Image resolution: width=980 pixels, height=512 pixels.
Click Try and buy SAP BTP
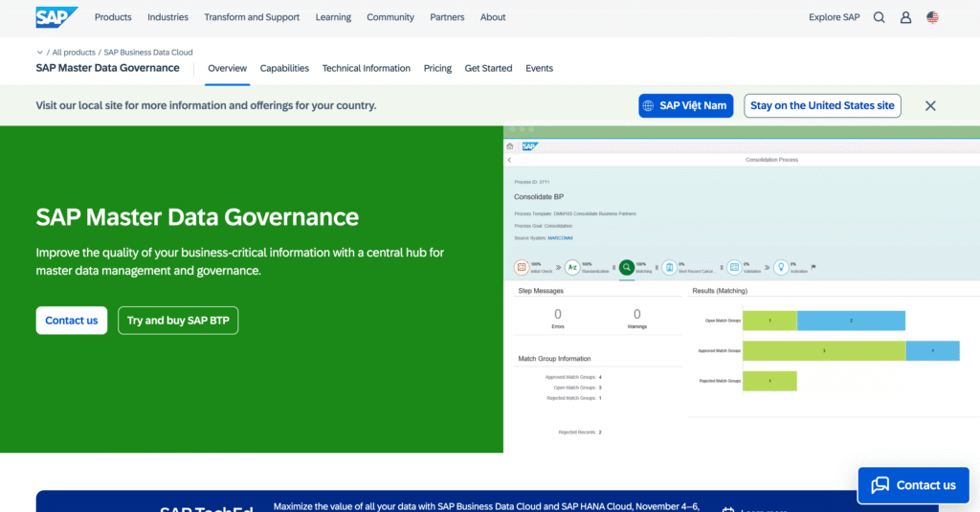pyautogui.click(x=178, y=320)
